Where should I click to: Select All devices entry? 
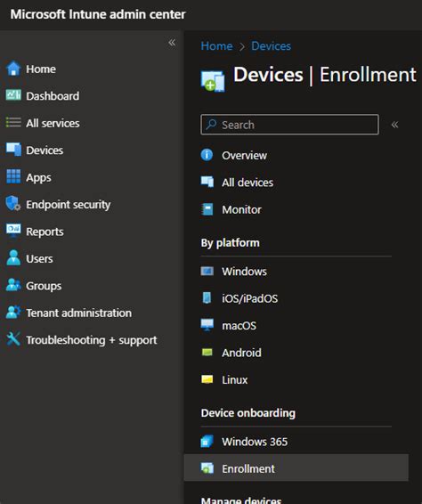(248, 183)
